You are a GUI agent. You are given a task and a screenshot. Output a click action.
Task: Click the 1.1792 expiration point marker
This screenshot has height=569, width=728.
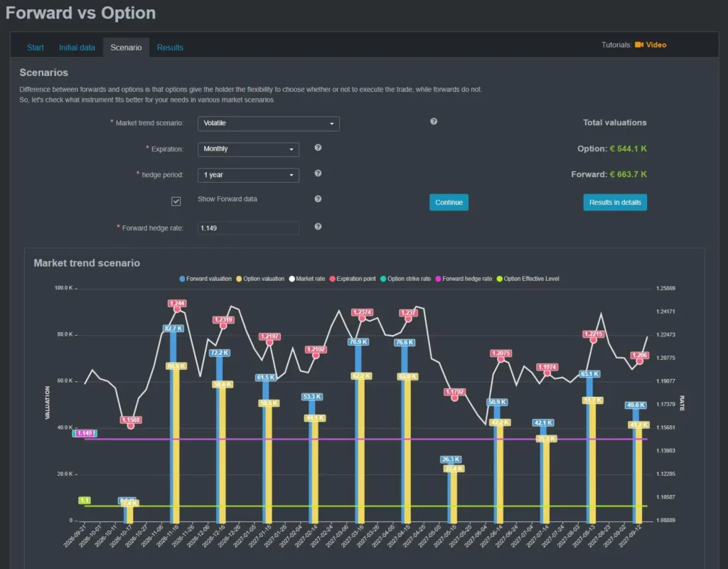tap(454, 398)
